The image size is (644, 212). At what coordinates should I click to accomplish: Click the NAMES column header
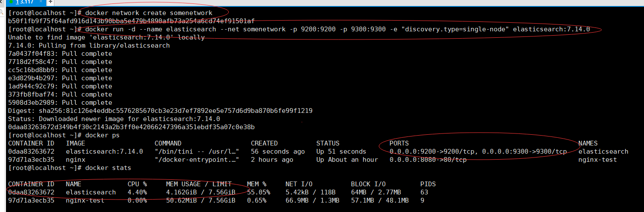588,143
